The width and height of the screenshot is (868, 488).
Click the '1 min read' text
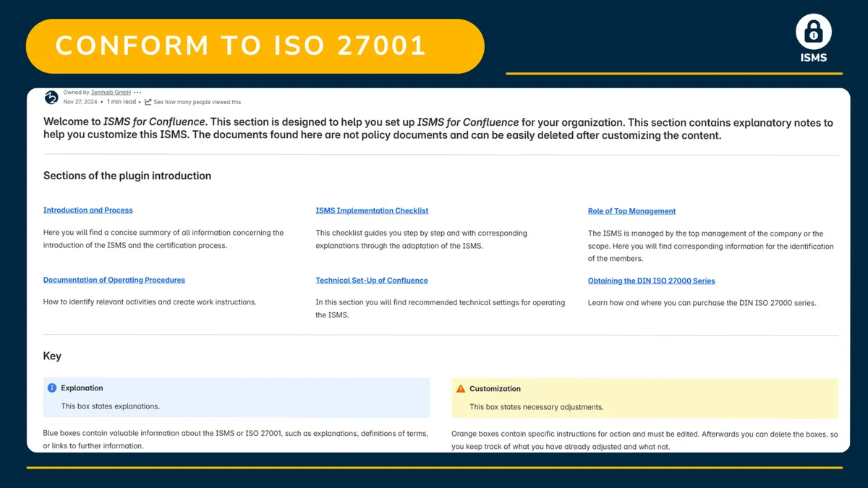[122, 102]
